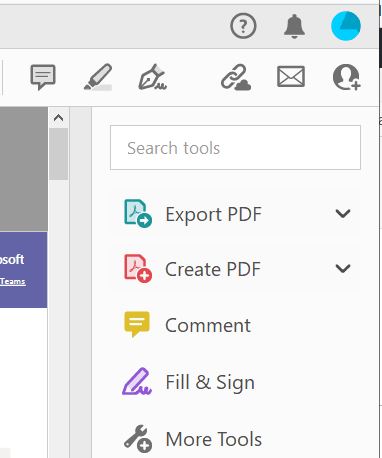Open the blue account profile avatar

tap(346, 26)
